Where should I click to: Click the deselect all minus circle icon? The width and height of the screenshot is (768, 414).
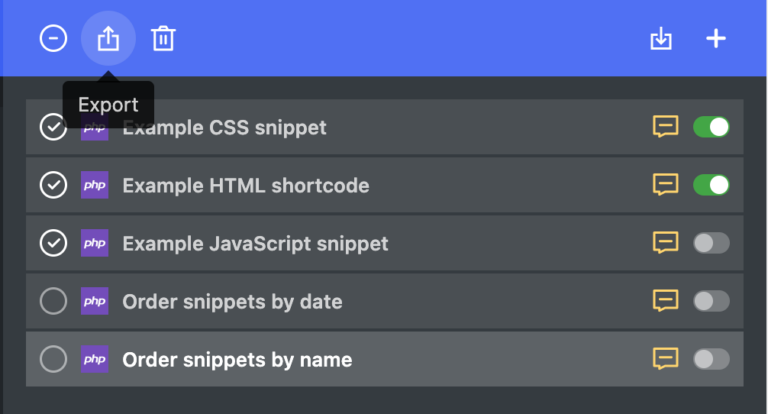pos(53,38)
